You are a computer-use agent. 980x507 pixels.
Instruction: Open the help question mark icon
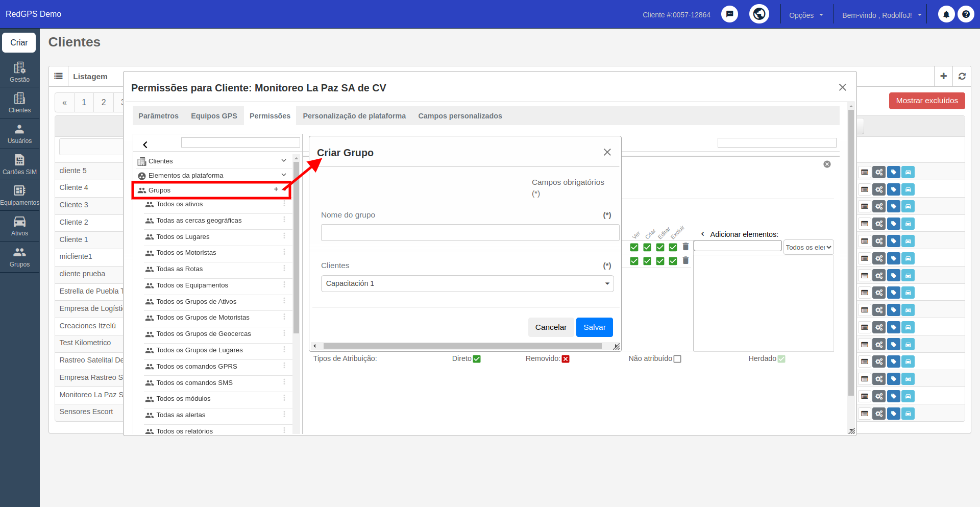[966, 14]
